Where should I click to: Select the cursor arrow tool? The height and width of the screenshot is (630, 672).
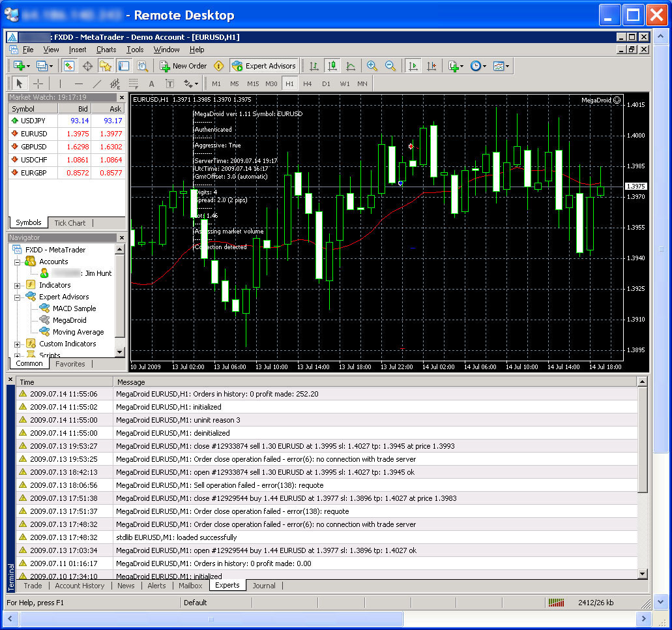[20, 83]
